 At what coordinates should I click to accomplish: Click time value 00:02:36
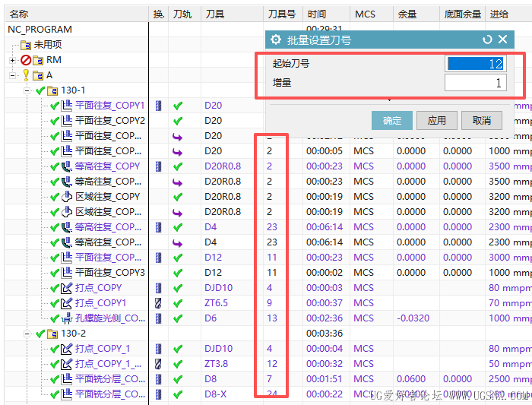click(325, 318)
